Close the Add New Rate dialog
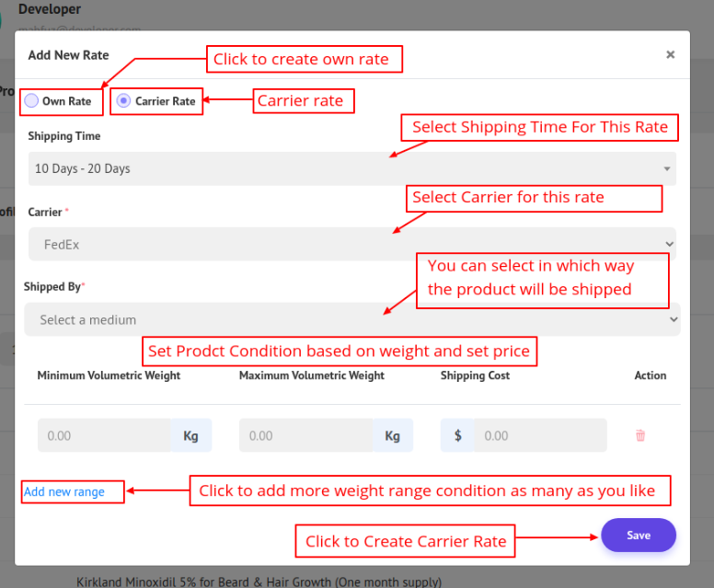The image size is (714, 588). click(670, 55)
